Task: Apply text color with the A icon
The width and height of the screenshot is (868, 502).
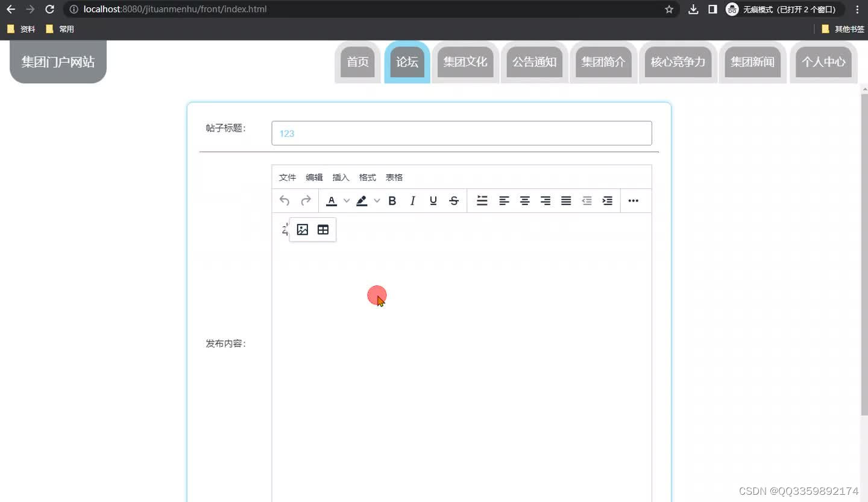Action: coord(331,201)
